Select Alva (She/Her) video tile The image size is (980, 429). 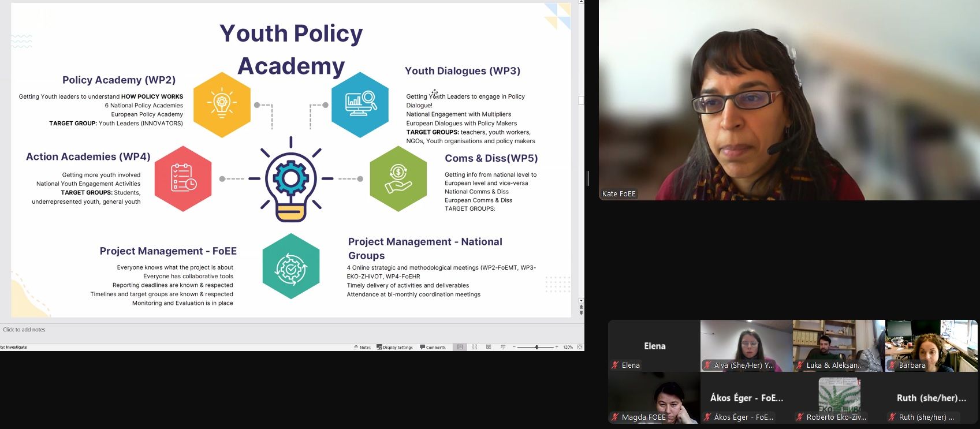pyautogui.click(x=746, y=346)
